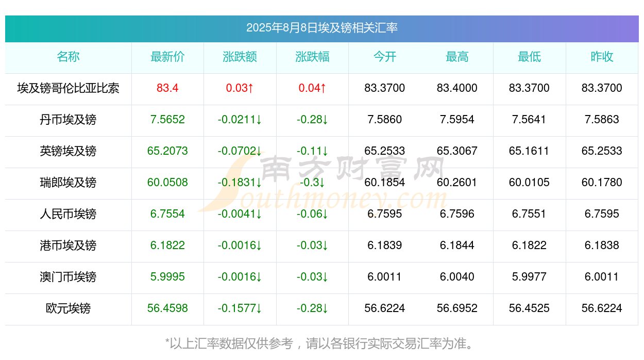Click the title 2025年8月8日埃及镑相关汇率

pos(322,28)
